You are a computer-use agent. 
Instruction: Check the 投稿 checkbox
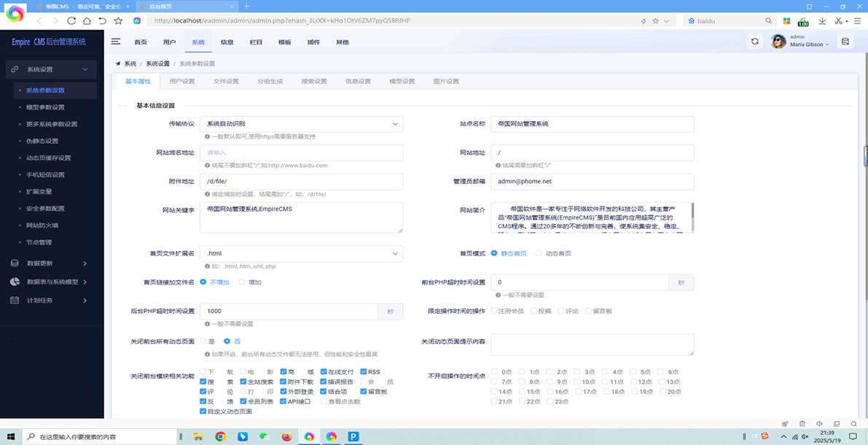point(533,311)
